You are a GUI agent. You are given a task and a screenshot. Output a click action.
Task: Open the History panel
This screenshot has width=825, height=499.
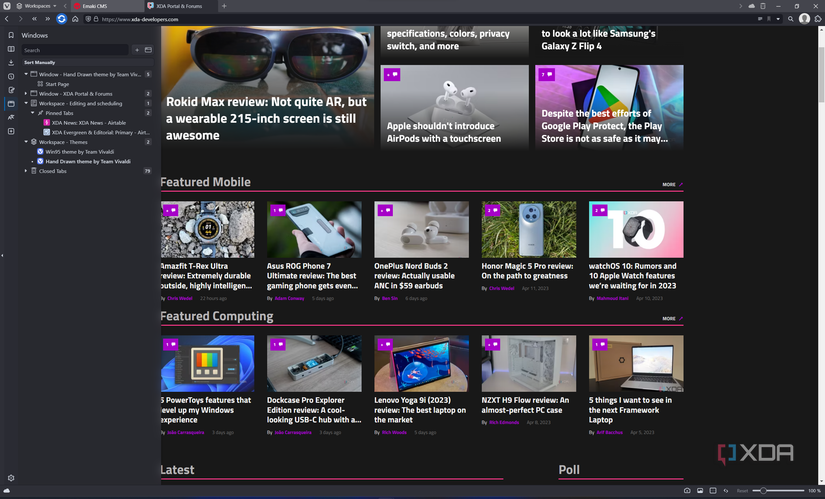tap(11, 76)
